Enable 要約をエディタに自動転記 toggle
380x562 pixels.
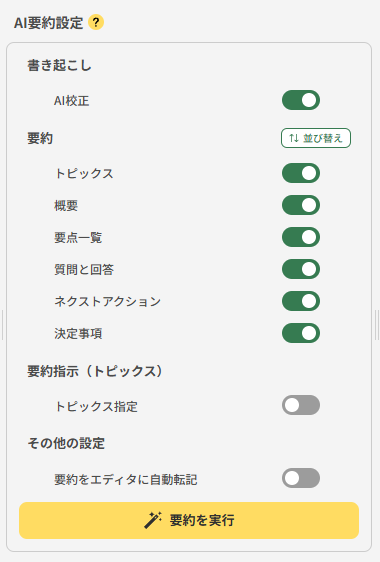[x=301, y=478]
